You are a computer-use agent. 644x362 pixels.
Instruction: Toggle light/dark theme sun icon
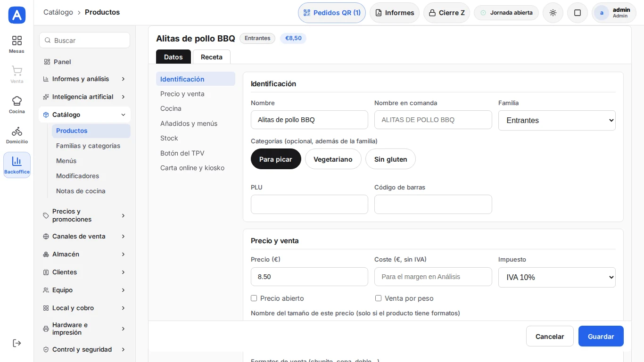point(553,13)
